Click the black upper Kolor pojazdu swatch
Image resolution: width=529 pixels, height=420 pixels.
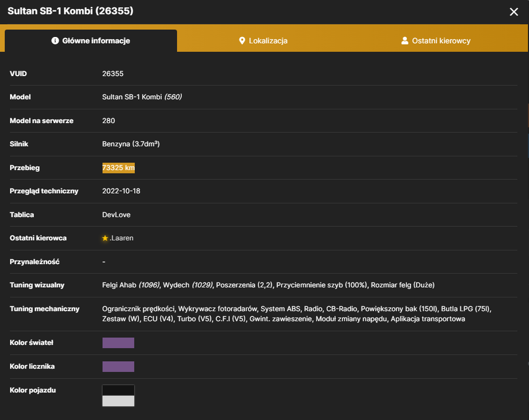118,390
